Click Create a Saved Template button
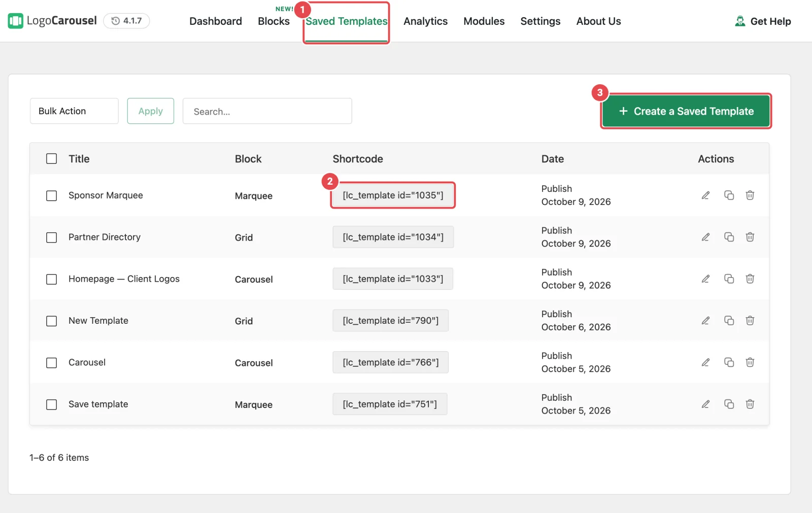 [x=686, y=111]
